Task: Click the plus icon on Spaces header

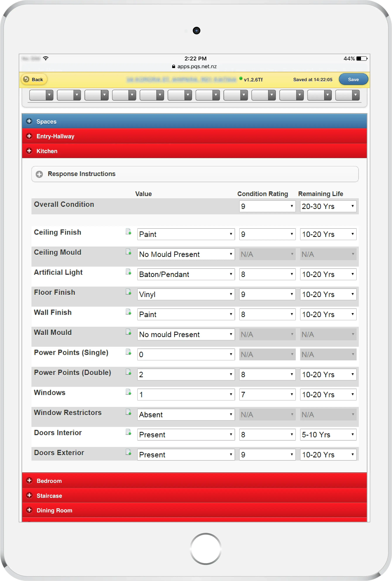Action: (29, 121)
